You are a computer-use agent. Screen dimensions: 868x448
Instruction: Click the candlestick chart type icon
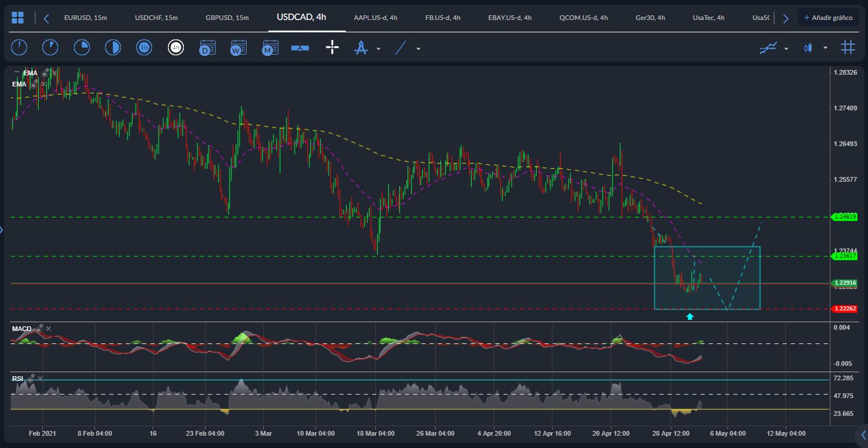[808, 48]
